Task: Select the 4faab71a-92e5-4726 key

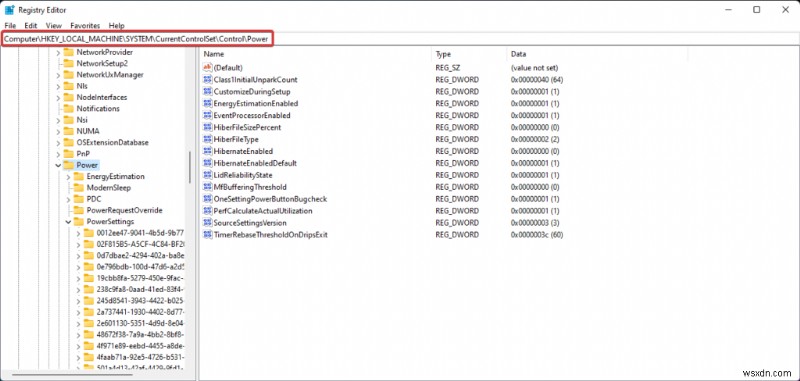Action: [x=140, y=357]
